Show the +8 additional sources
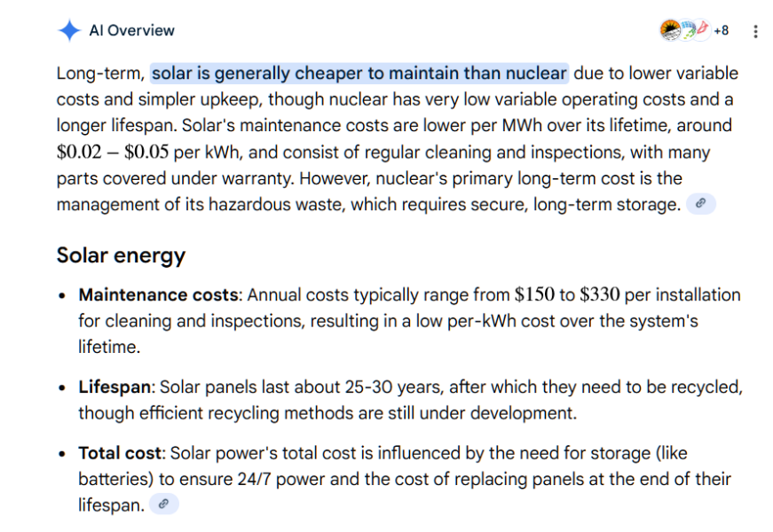Image resolution: width=773 pixels, height=532 pixels. pyautogui.click(x=721, y=30)
